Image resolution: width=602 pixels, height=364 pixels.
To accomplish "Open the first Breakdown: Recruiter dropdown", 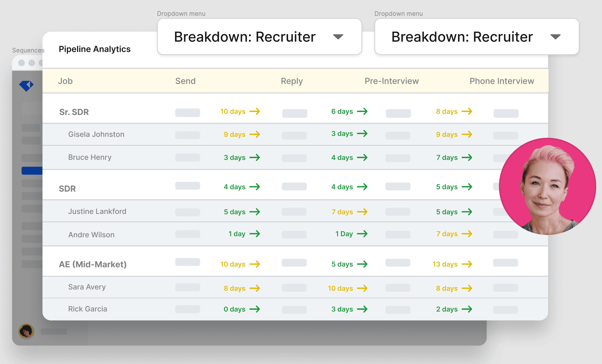I will tap(259, 37).
